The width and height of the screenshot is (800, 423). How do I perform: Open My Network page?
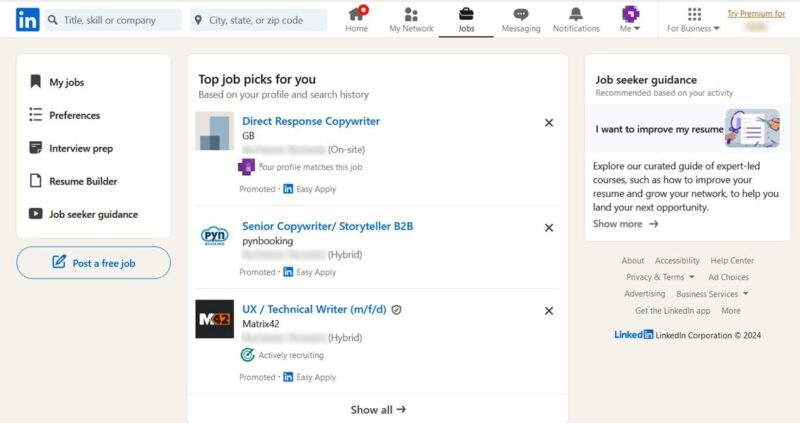point(411,19)
